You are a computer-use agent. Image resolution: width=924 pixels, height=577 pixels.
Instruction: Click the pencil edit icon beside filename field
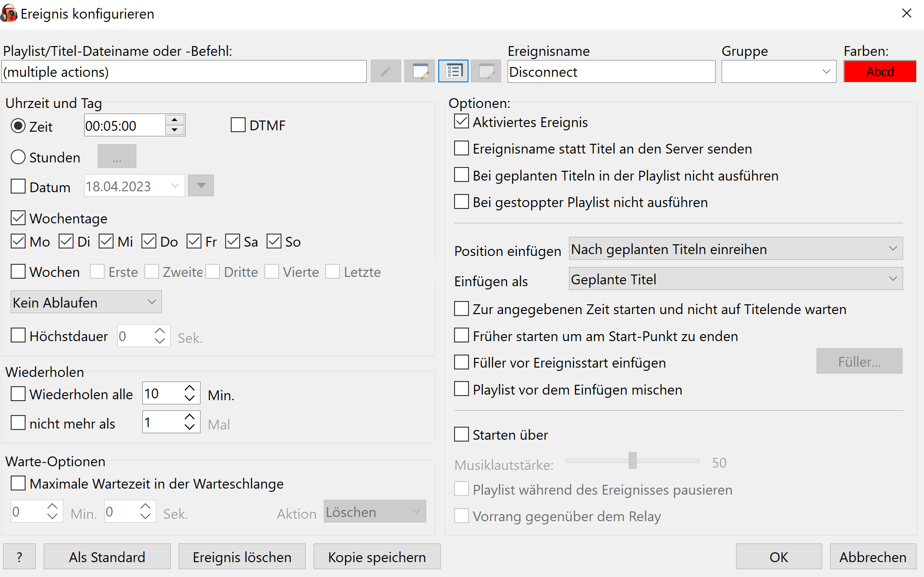(386, 72)
